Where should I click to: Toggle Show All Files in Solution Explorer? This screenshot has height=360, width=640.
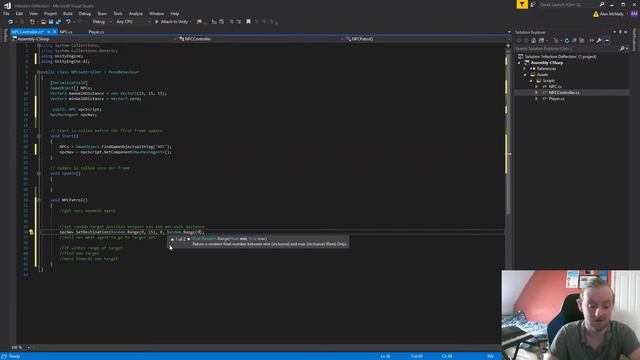pos(582,40)
